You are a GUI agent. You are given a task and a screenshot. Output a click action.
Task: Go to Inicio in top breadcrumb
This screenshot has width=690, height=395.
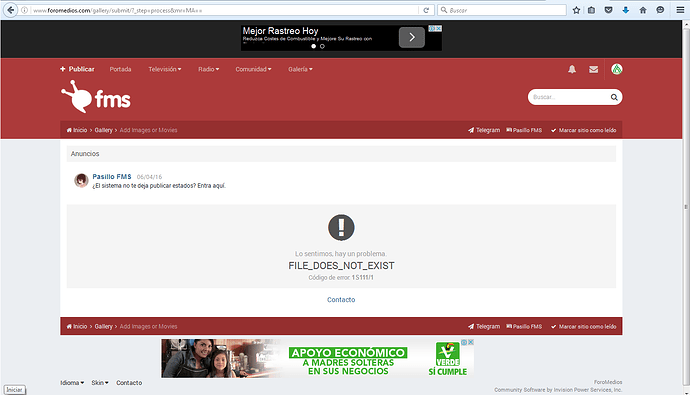tap(77, 130)
